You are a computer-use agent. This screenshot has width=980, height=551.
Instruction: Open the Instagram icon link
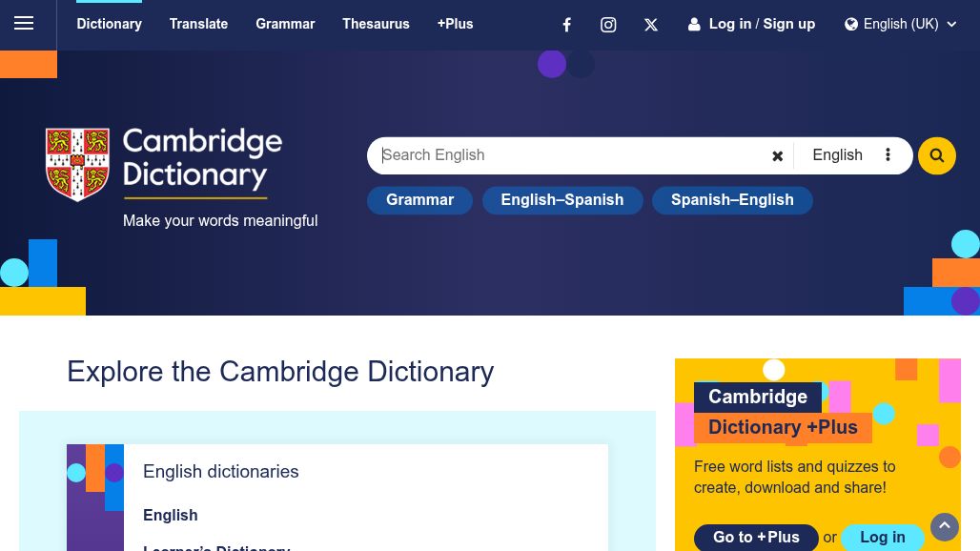(x=608, y=25)
